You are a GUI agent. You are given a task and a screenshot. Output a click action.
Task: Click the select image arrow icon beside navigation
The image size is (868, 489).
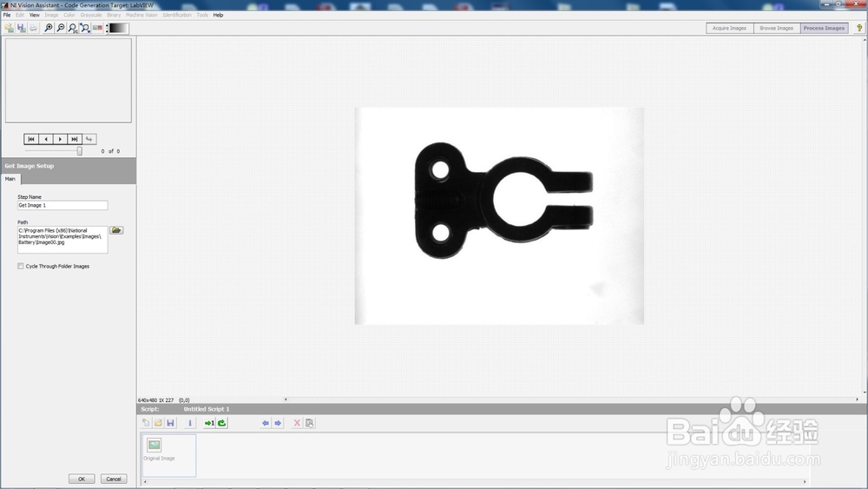point(89,139)
